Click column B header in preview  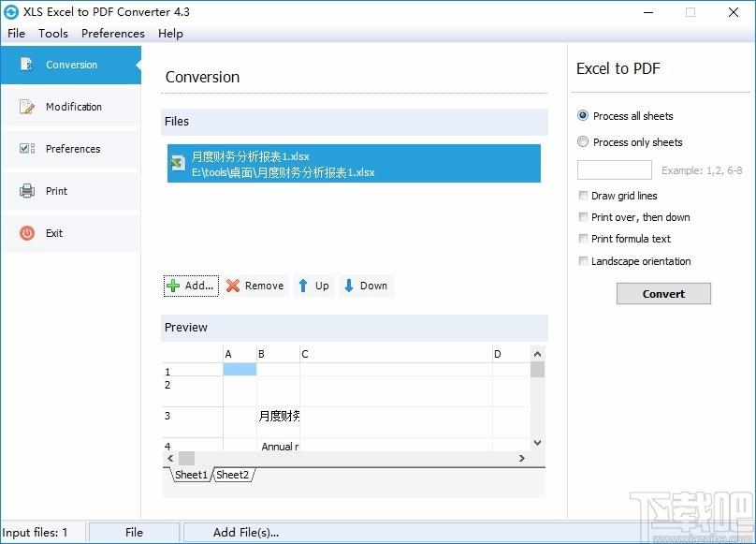[x=278, y=354]
